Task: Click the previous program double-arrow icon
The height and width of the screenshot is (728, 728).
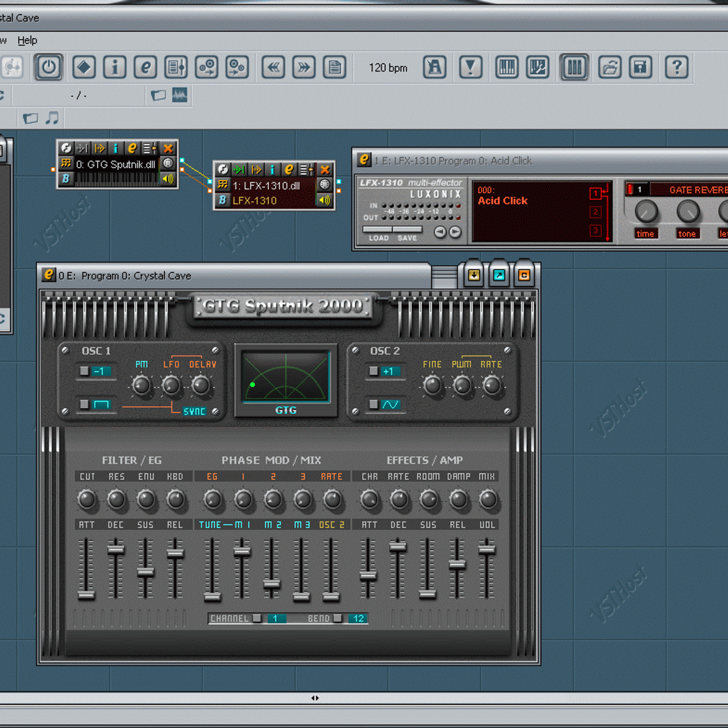Action: pyautogui.click(x=273, y=68)
